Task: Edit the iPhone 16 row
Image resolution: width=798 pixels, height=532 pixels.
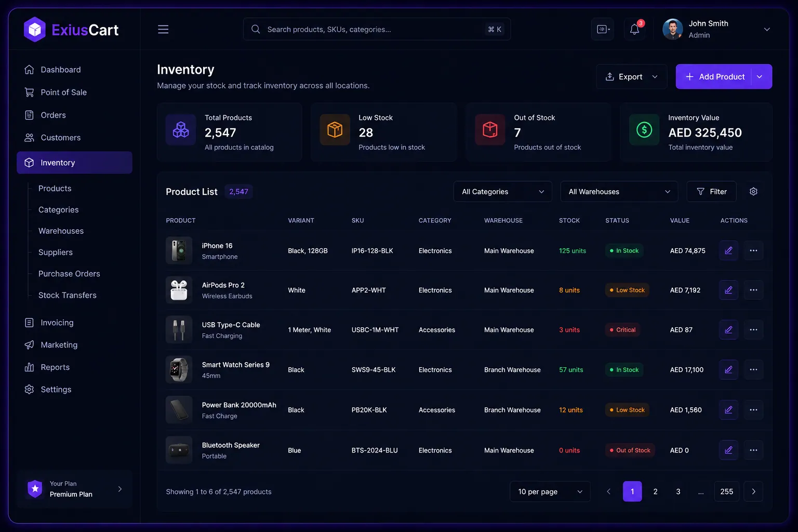Action: point(728,251)
